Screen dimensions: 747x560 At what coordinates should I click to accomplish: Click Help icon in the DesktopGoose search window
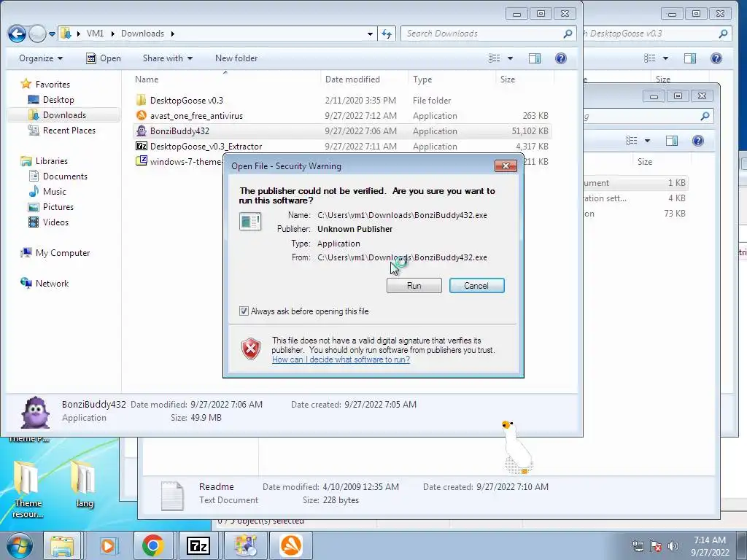point(716,58)
